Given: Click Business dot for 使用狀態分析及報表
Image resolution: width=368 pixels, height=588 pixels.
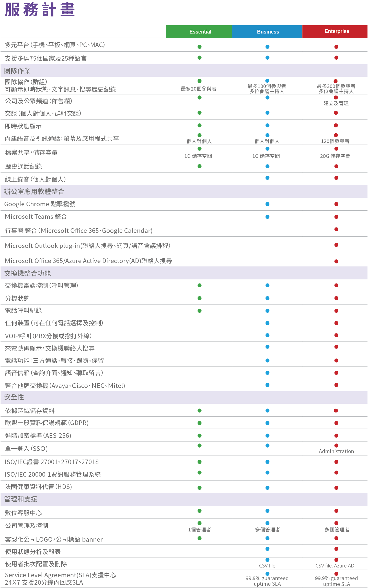Looking at the screenshot, I should pyautogui.click(x=267, y=549).
